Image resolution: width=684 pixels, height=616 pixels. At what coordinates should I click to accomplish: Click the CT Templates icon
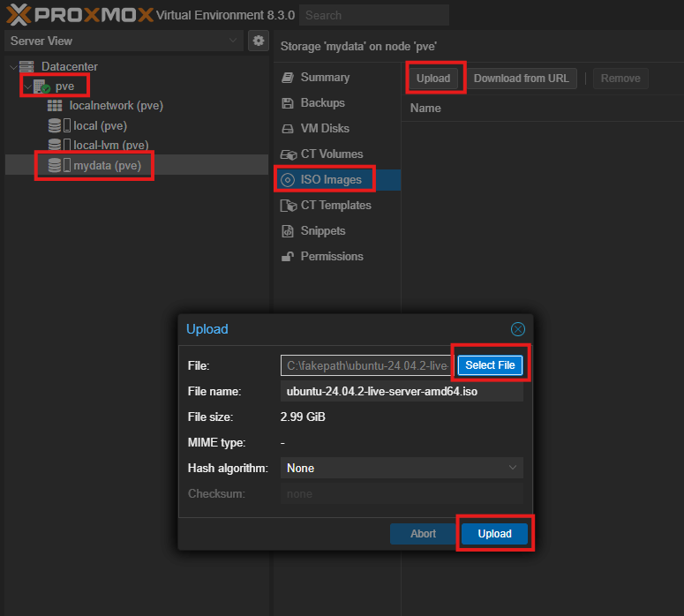[x=289, y=206]
